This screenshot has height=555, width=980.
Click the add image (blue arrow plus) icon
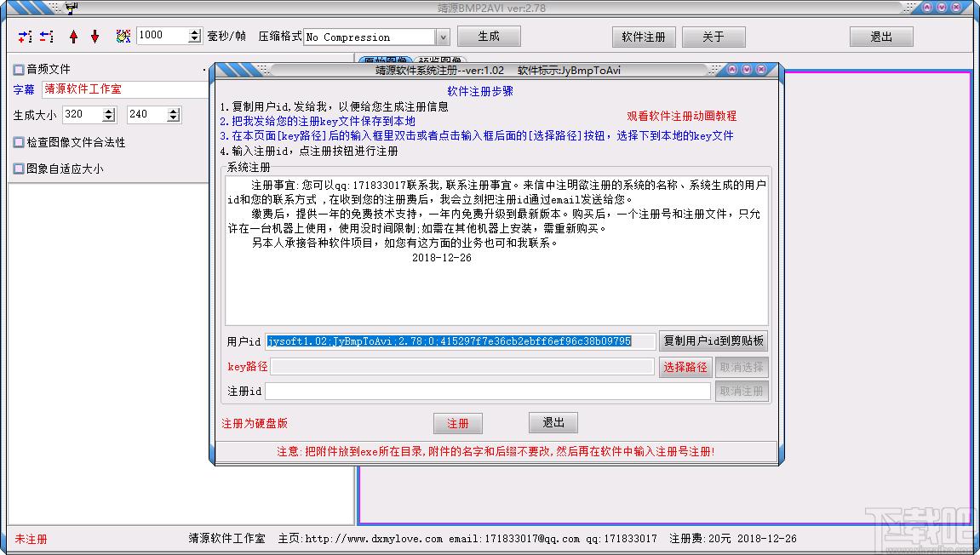pyautogui.click(x=25, y=37)
